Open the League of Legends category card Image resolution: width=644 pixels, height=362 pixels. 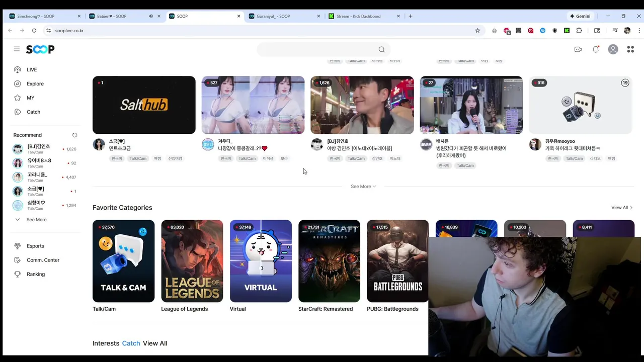[192, 261]
